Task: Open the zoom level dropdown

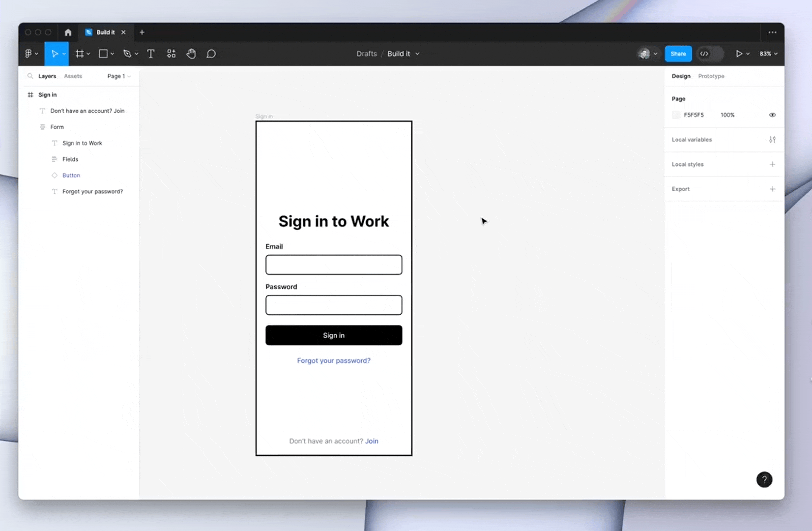Action: [768, 54]
